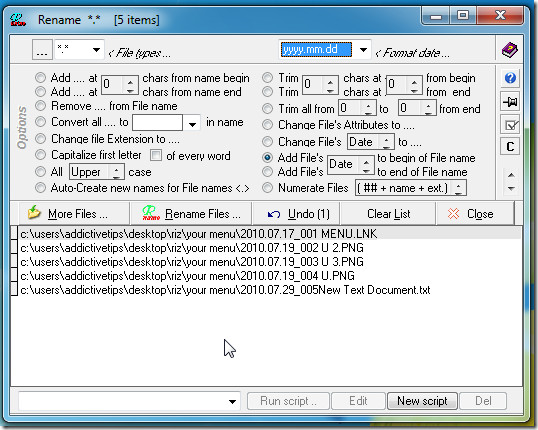The width and height of the screenshot is (538, 430).
Task: Select 'Change file Extension to' radio option
Action: click(40, 139)
